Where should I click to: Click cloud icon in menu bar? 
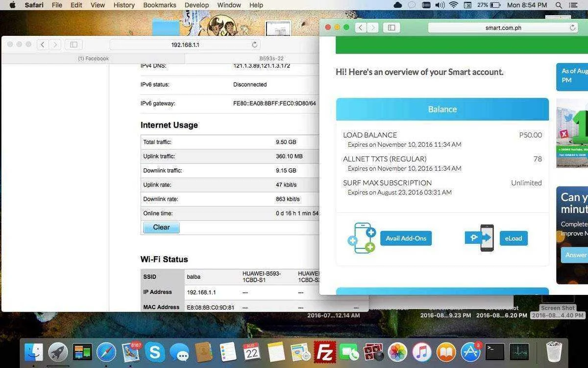398,5
